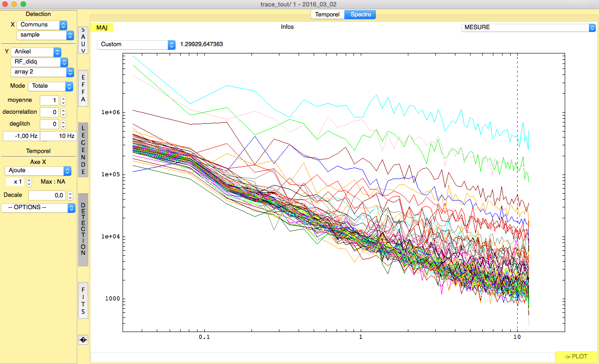This screenshot has height=364, width=599.
Task: Expand the Custom preset dropdown
Action: click(136, 45)
